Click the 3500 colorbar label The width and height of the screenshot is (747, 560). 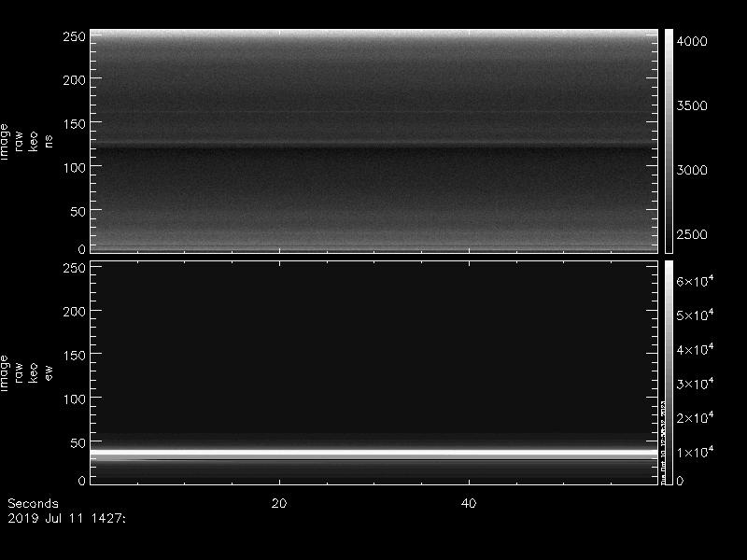[x=692, y=105]
